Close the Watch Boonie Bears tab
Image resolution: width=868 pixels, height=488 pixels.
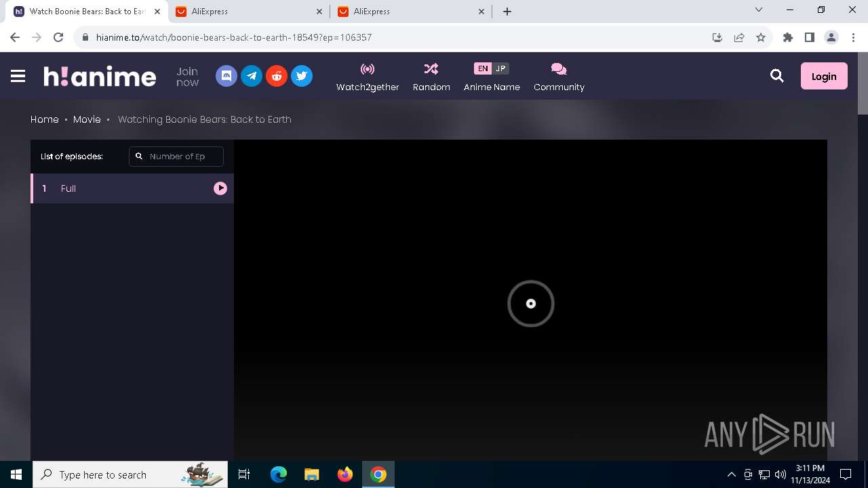(x=157, y=12)
